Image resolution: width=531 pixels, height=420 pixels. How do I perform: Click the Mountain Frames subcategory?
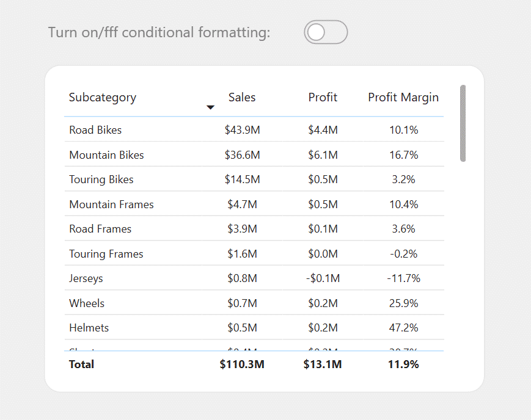point(111,205)
